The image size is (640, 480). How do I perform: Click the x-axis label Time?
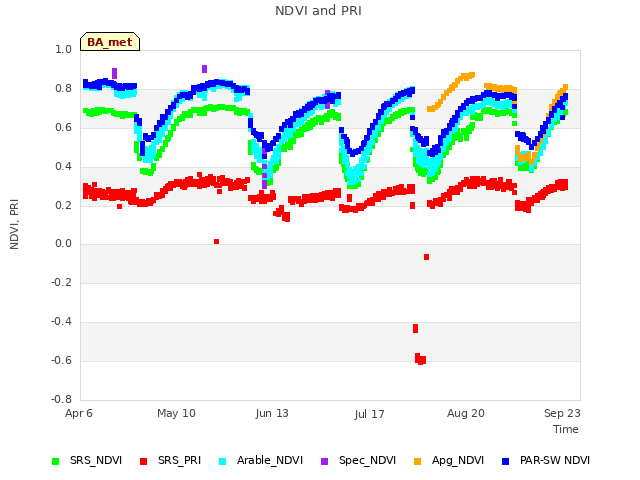pos(566,429)
